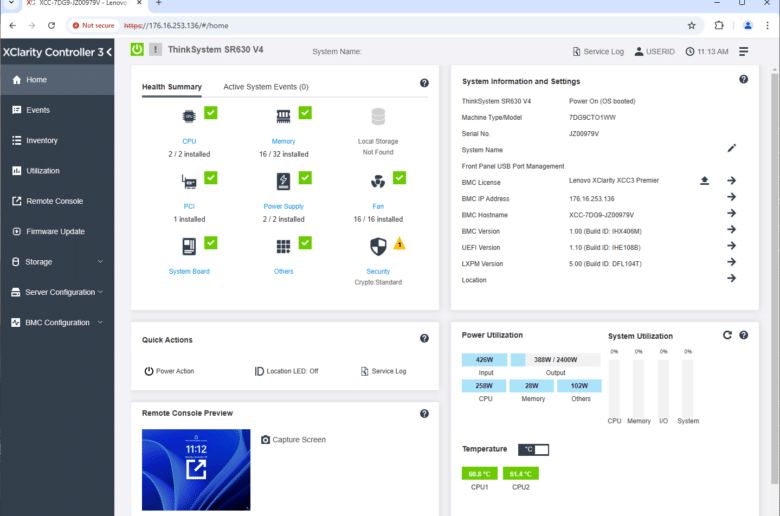Open the remote console preview thumbnail
The width and height of the screenshot is (780, 516).
pos(196,470)
